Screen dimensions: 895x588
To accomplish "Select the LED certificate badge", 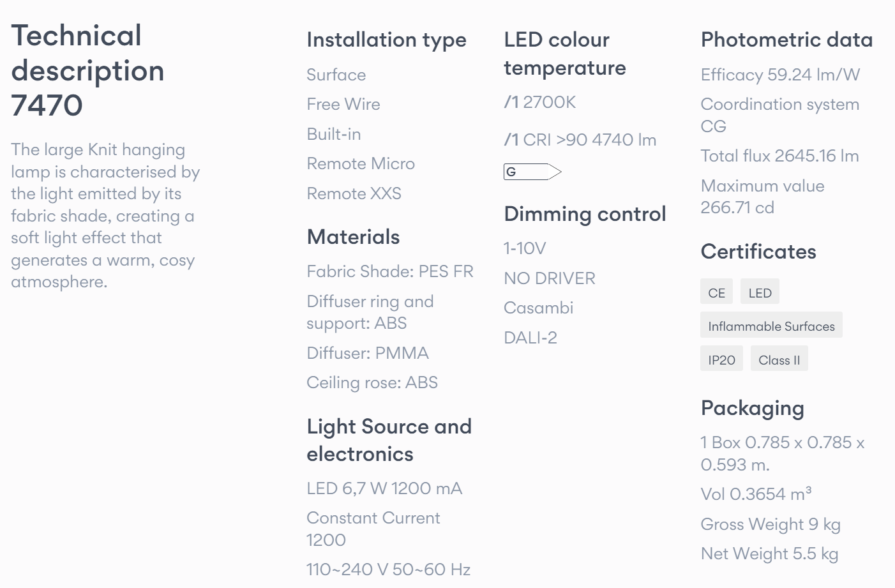I will click(760, 292).
